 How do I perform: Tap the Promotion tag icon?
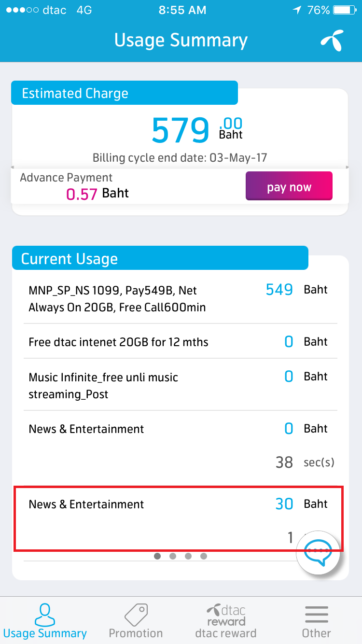tap(136, 614)
